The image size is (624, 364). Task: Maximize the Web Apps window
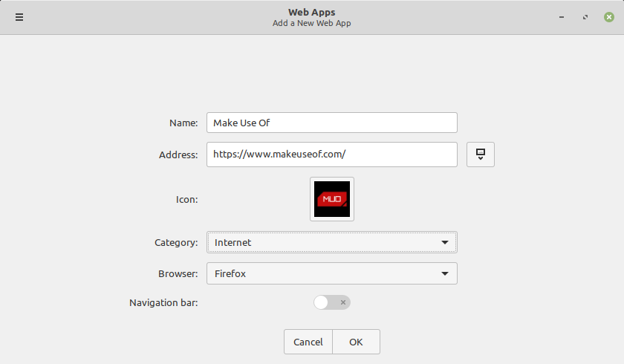585,17
